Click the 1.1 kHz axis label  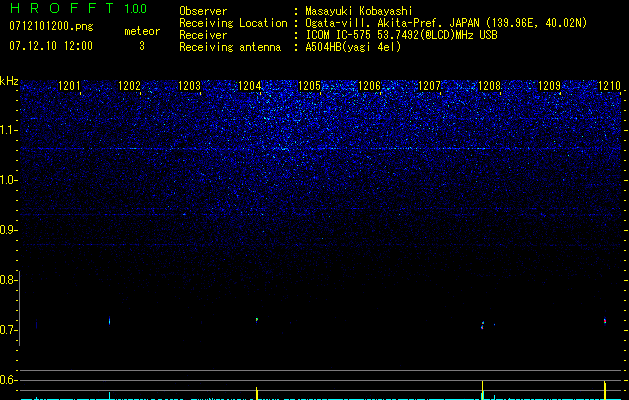[x=7, y=130]
